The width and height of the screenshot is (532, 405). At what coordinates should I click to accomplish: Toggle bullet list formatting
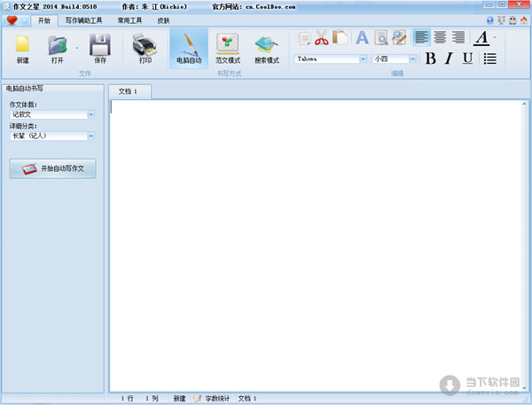(490, 58)
